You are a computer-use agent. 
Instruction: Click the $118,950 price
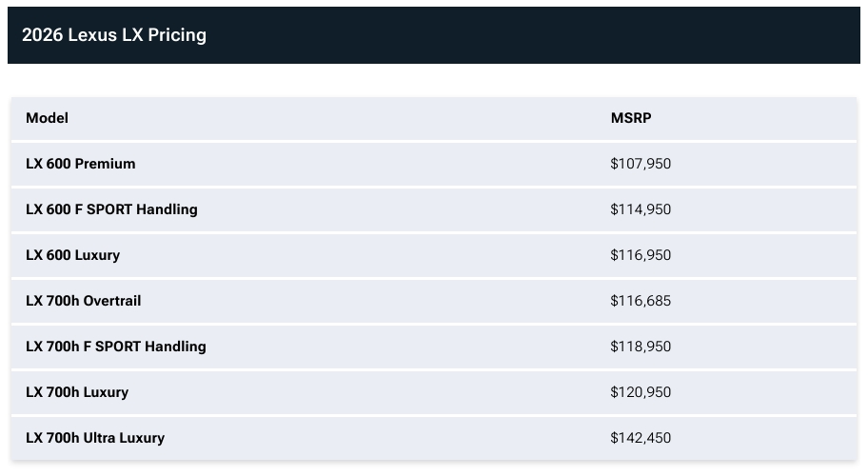click(641, 347)
